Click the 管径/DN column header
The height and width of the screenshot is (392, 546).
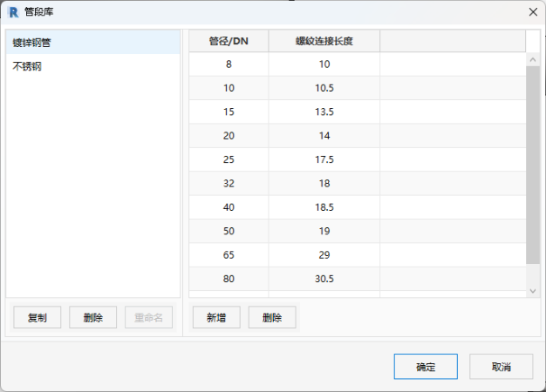coord(229,41)
